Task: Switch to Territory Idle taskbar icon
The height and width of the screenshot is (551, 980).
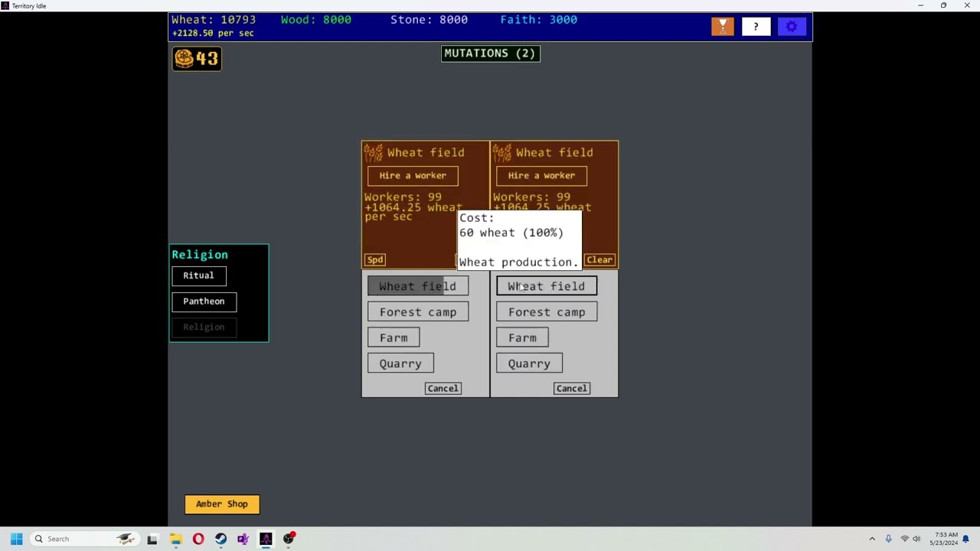Action: (266, 539)
